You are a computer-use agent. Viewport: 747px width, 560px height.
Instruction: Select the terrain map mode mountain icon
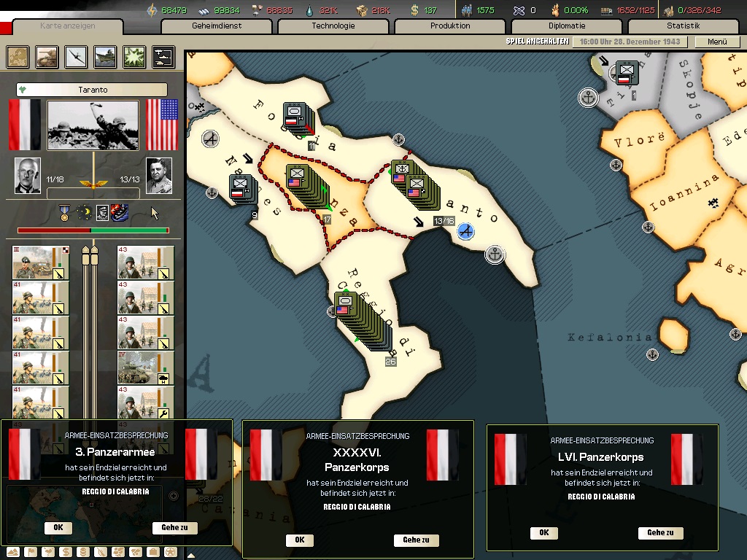(13, 553)
